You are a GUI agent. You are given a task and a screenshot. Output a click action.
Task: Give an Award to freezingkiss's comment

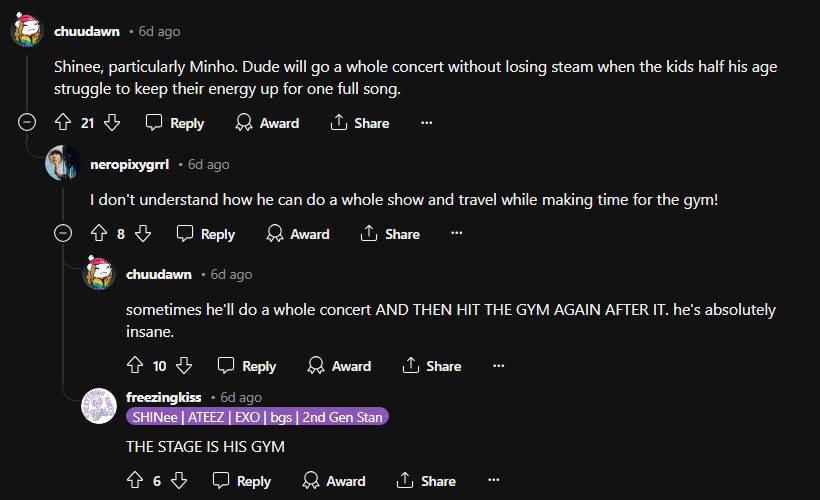tap(336, 481)
